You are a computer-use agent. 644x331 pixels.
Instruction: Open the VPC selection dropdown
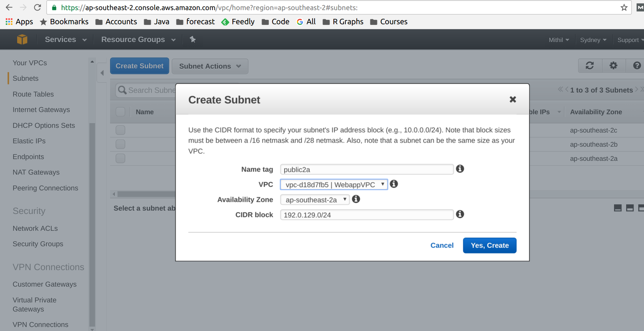coord(334,185)
